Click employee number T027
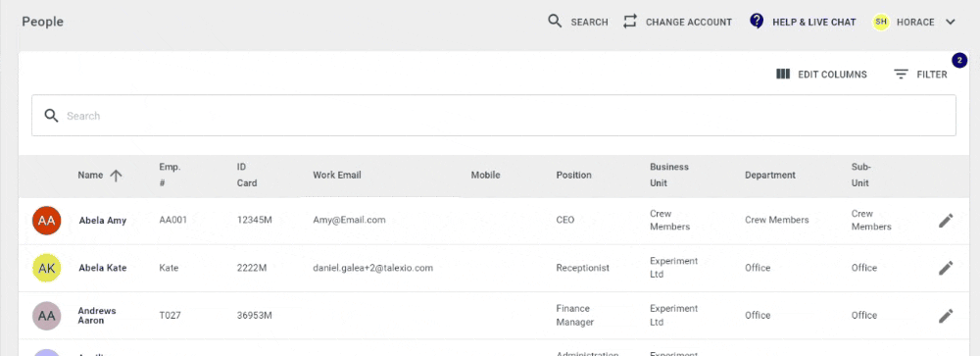This screenshot has width=980, height=356. [x=170, y=316]
